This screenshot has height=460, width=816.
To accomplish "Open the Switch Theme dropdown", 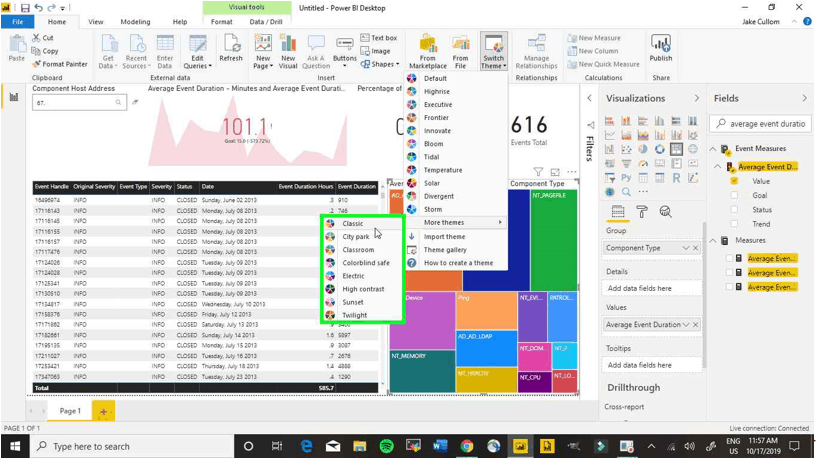I will [x=493, y=51].
